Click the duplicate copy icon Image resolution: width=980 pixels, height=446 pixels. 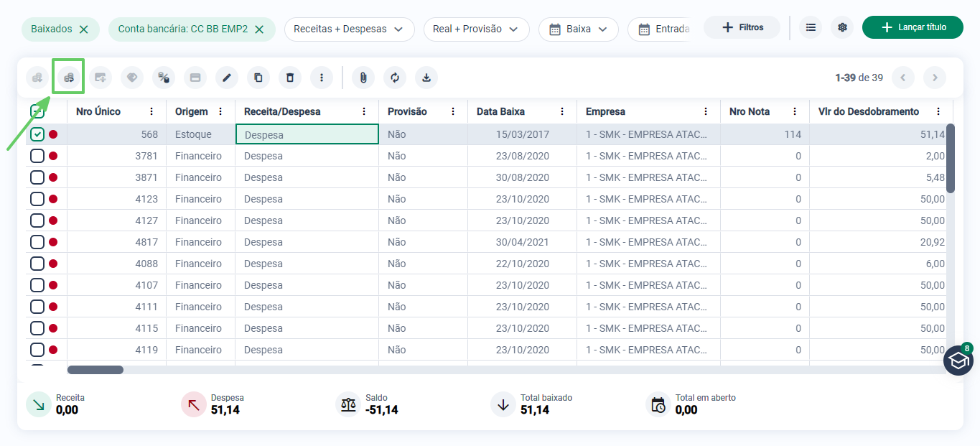(258, 78)
